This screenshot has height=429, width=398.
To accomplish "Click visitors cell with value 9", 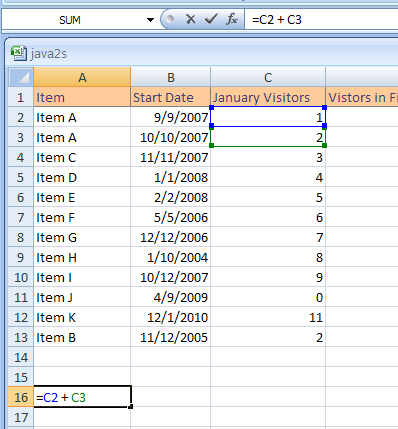I will [x=268, y=277].
